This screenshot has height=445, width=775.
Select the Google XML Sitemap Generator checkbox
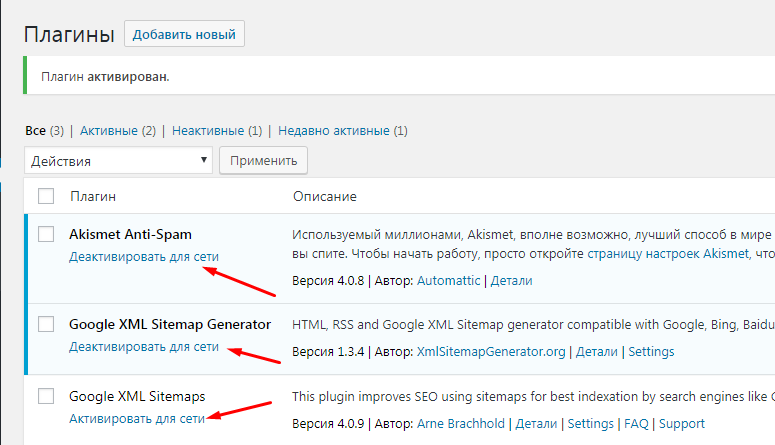click(46, 324)
